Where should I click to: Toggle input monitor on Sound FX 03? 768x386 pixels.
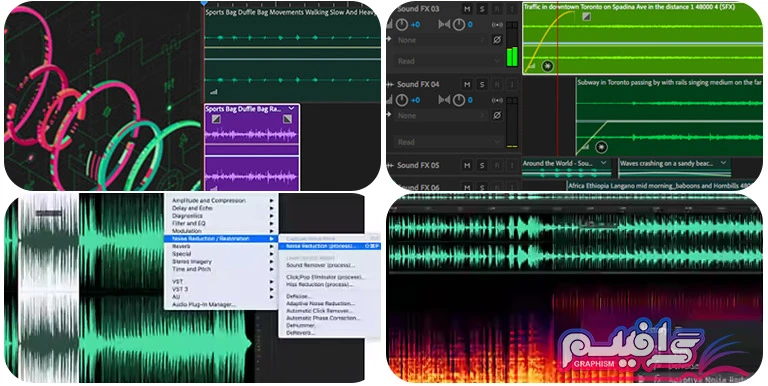(x=512, y=9)
